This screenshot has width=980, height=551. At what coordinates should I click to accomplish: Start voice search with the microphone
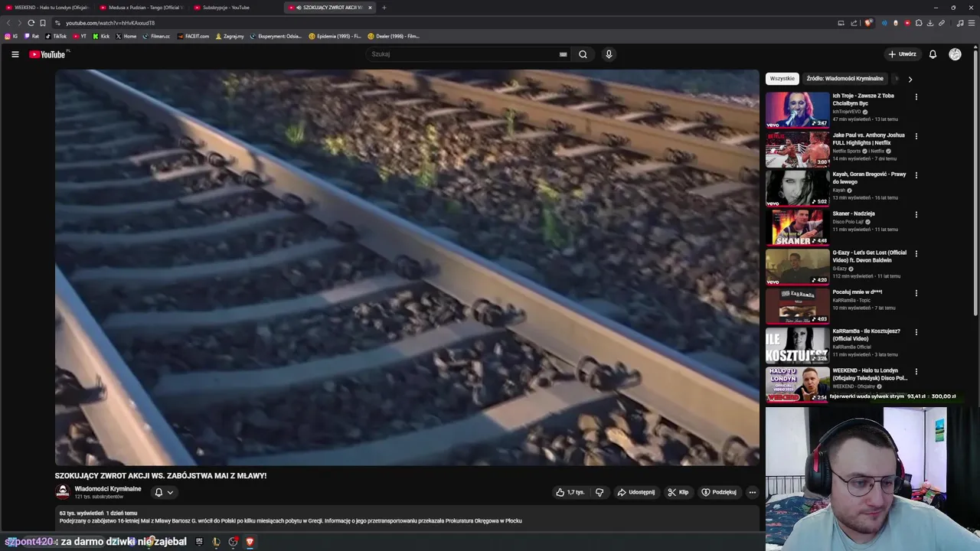coord(609,54)
